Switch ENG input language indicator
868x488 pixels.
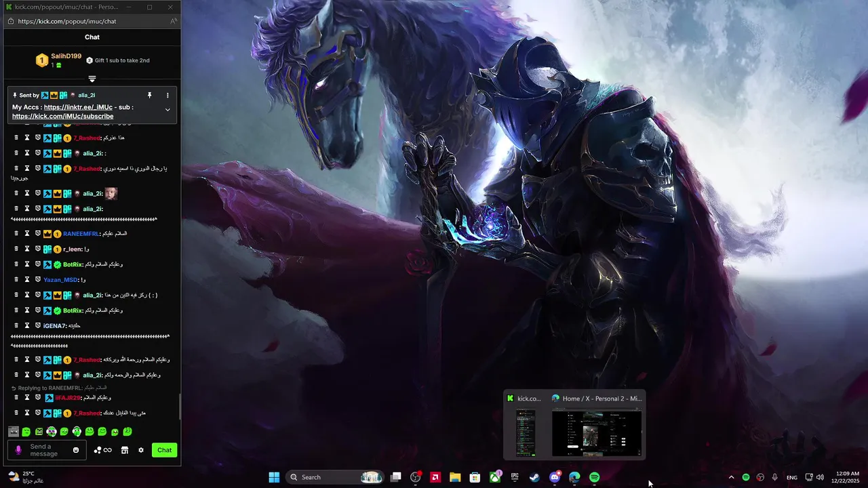coord(791,477)
